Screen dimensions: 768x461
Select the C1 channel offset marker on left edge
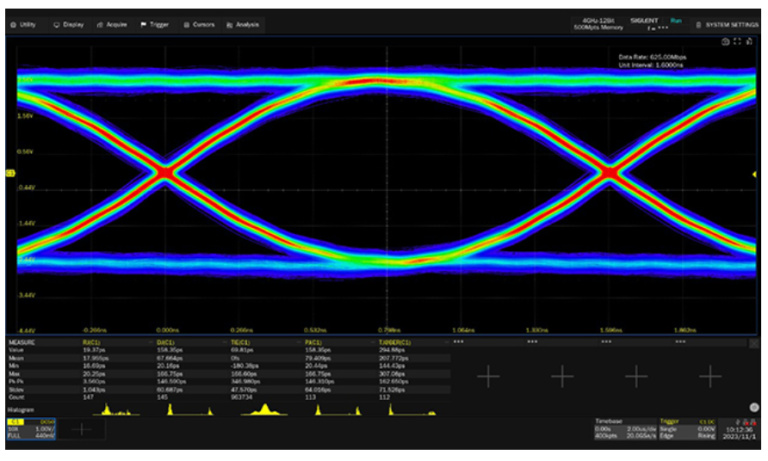pyautogui.click(x=10, y=173)
